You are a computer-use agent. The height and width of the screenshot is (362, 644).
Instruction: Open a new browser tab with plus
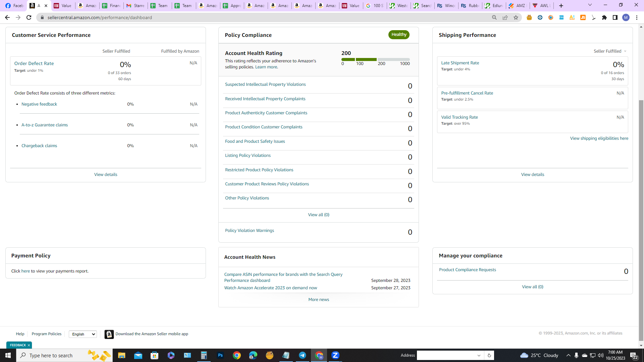point(561,6)
